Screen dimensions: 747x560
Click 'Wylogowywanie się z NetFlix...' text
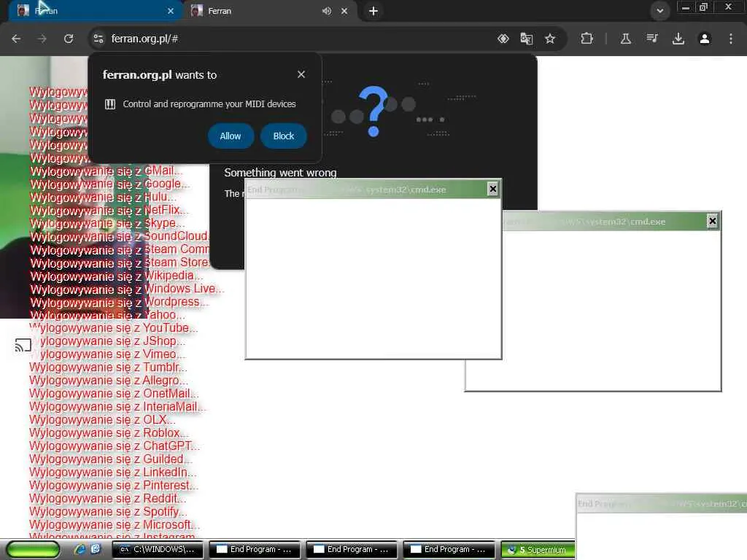pyautogui.click(x=109, y=210)
